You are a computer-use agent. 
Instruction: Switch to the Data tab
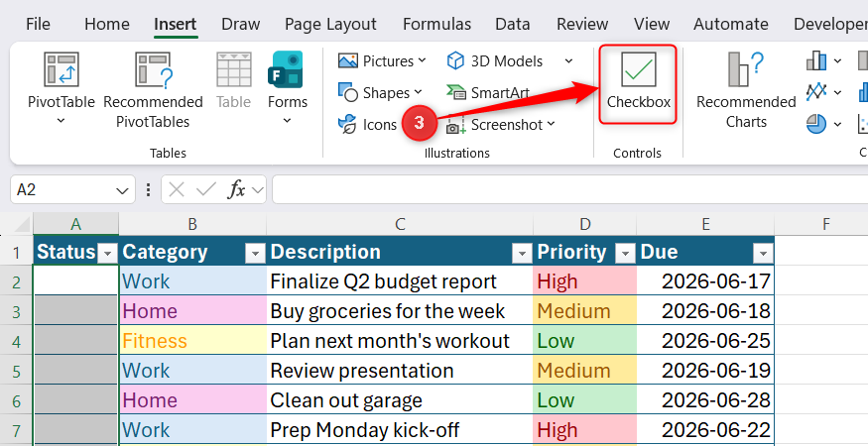pos(513,25)
